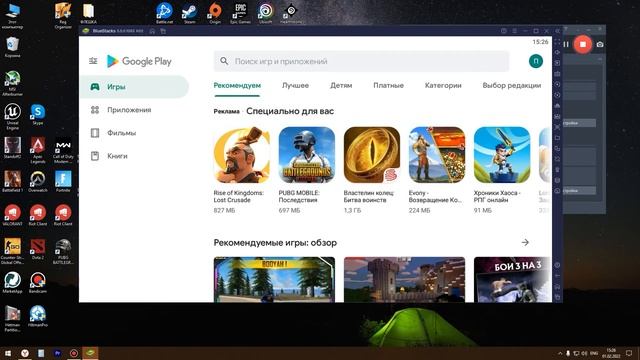Viewport: 640px width, 360px height.
Task: Open the green profile avatar
Action: pos(536,61)
